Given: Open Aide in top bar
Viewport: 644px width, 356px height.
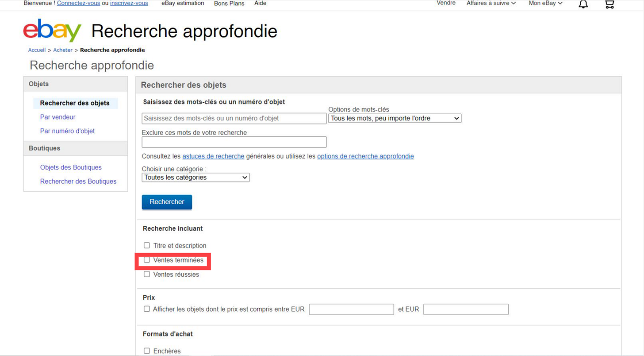Looking at the screenshot, I should click(261, 3).
